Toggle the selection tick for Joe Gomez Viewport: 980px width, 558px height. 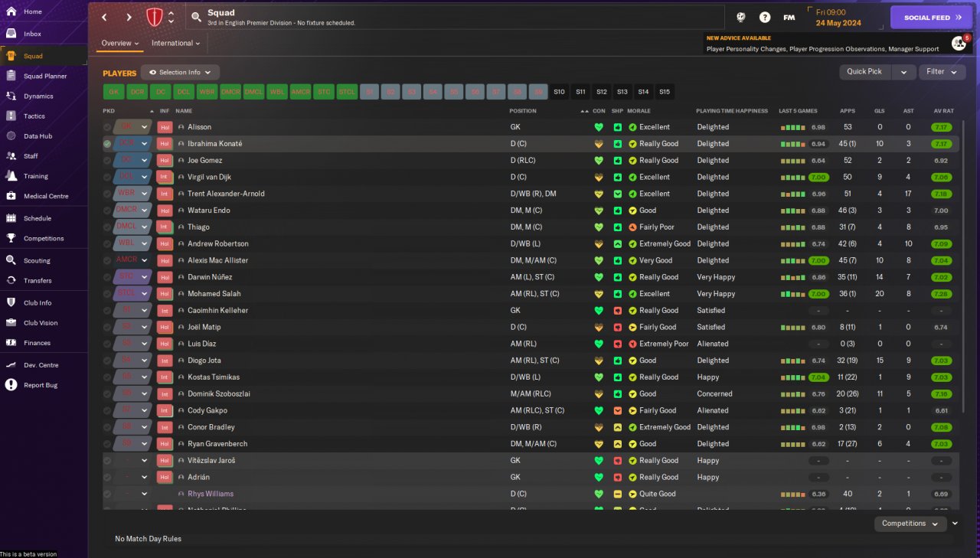click(107, 161)
